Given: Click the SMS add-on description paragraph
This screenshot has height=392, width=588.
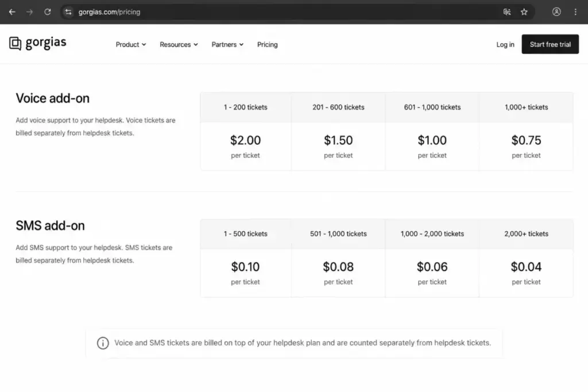Looking at the screenshot, I should pos(94,254).
